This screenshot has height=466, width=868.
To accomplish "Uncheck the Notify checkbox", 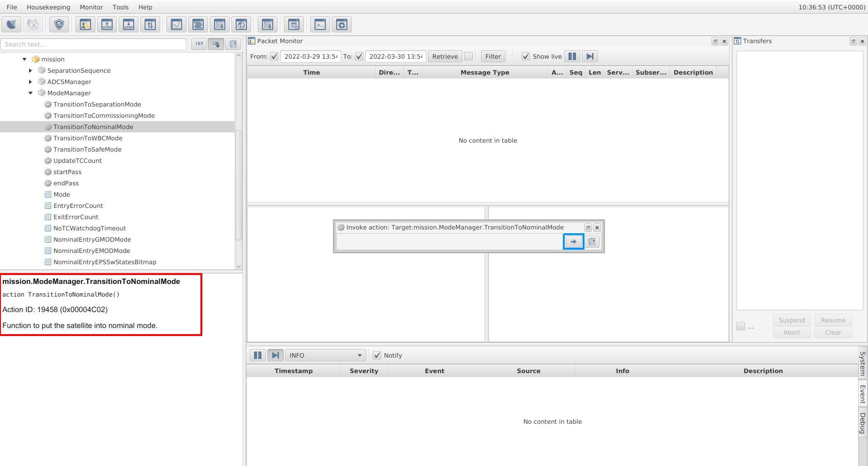I will point(377,355).
